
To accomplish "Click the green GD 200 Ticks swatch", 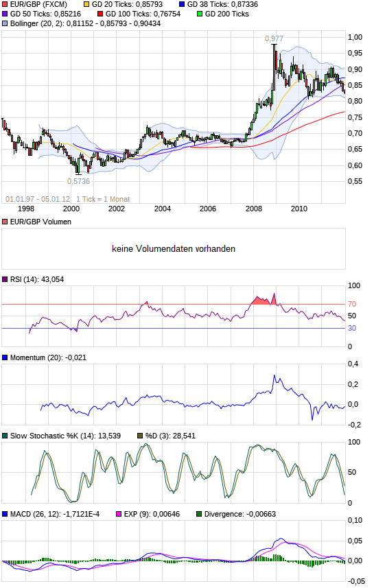I will click(200, 14).
